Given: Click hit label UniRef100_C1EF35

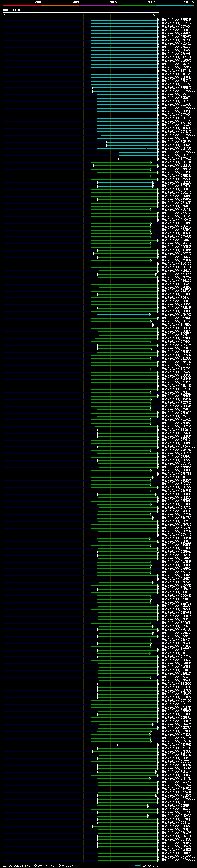Looking at the screenshot, I should click(x=177, y=165).
